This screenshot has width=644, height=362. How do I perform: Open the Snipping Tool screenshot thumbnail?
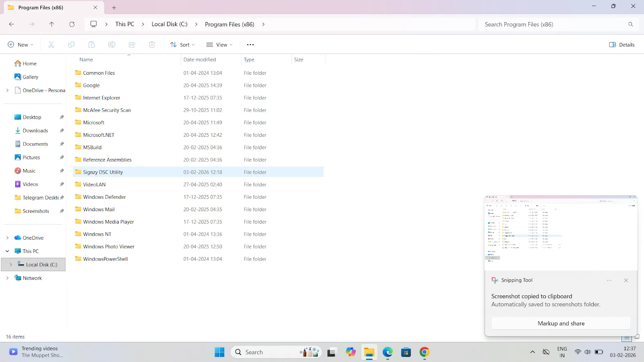(561, 233)
